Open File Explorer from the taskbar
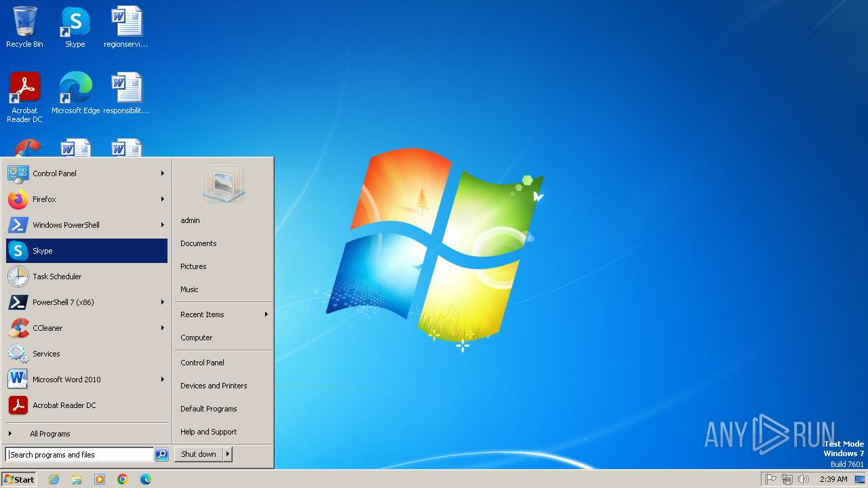Screen dimensions: 868x488 tap(77, 479)
